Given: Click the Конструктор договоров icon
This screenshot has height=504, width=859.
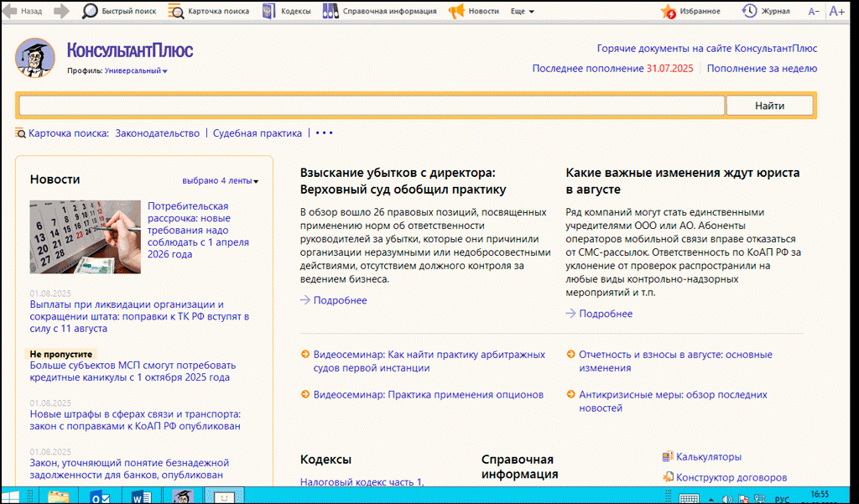Looking at the screenshot, I should click(x=668, y=477).
